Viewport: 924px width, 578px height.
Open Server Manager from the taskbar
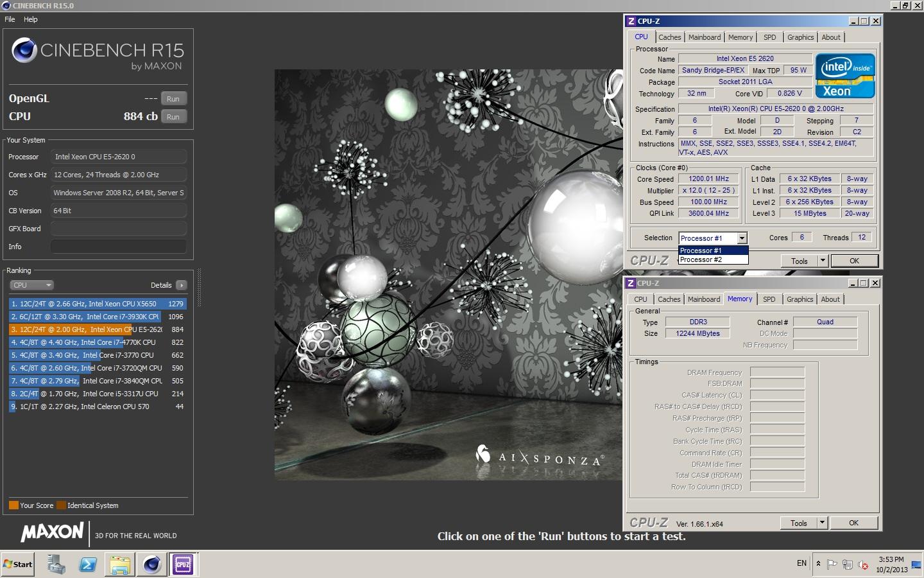[56, 565]
